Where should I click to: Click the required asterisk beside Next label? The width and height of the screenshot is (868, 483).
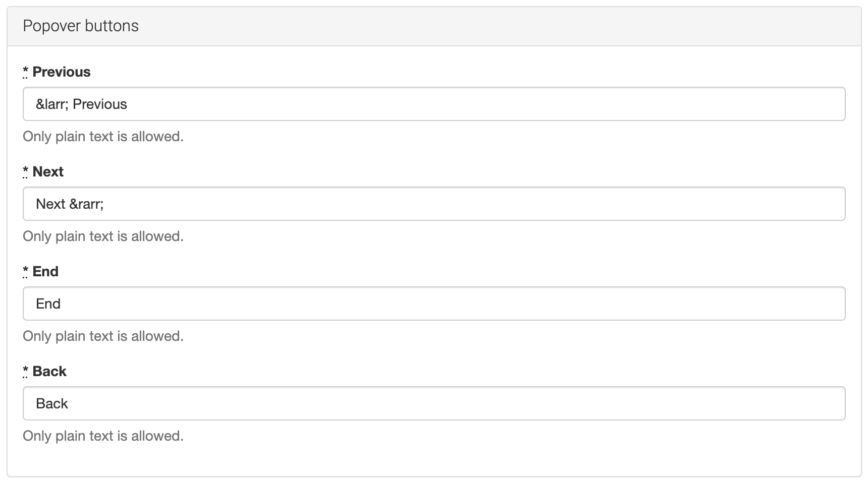pos(26,172)
